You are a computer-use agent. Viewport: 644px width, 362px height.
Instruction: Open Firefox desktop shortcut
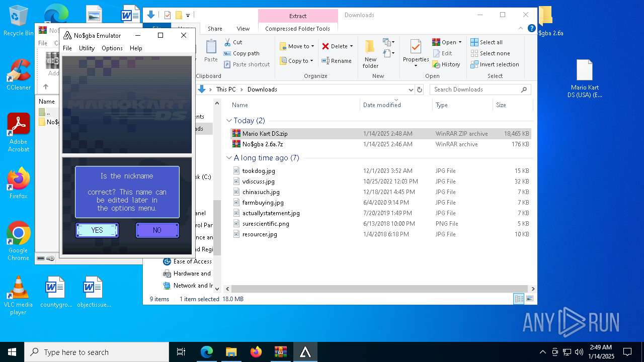[x=19, y=184]
